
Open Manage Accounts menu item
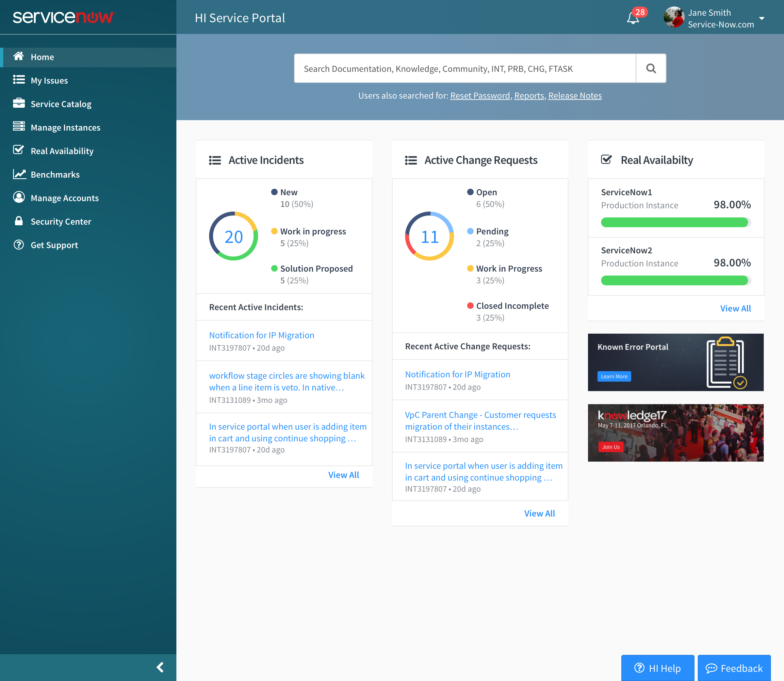coord(88,198)
